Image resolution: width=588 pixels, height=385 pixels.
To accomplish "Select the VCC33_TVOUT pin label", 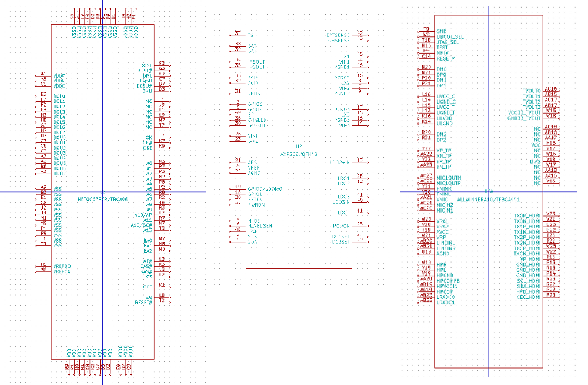I will tap(524, 112).
